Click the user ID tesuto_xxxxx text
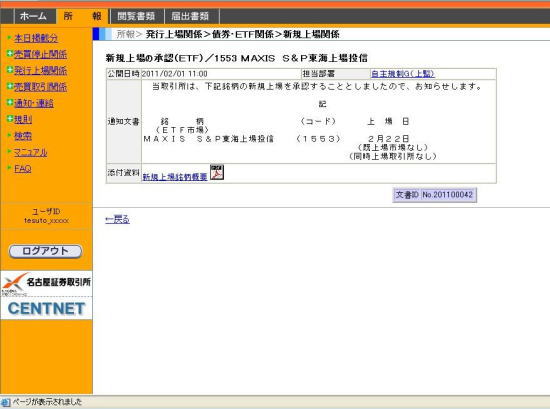Image resolution: width=550 pixels, height=409 pixels. point(46,221)
